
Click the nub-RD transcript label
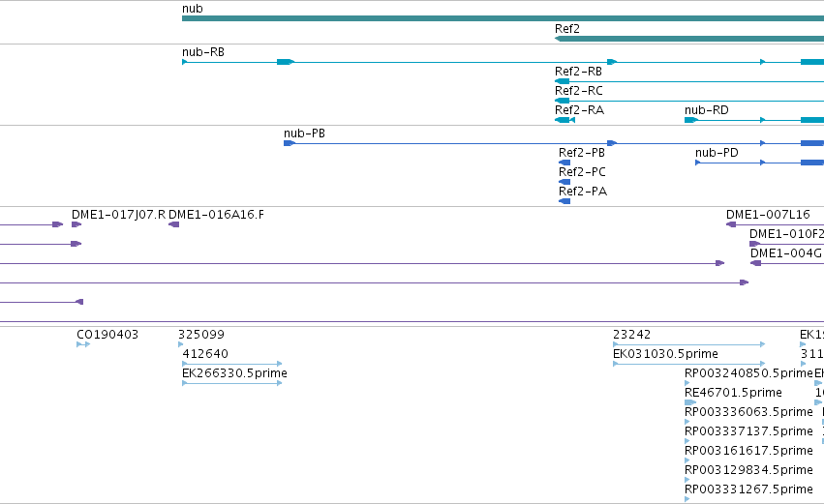(x=706, y=110)
